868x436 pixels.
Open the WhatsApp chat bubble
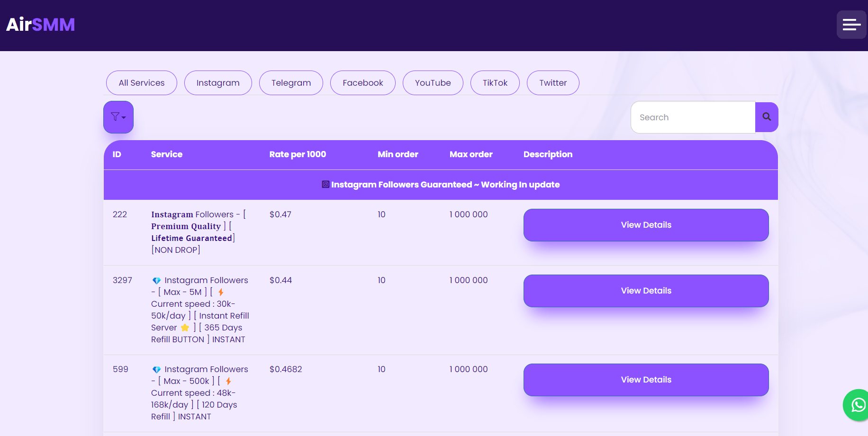pyautogui.click(x=857, y=405)
